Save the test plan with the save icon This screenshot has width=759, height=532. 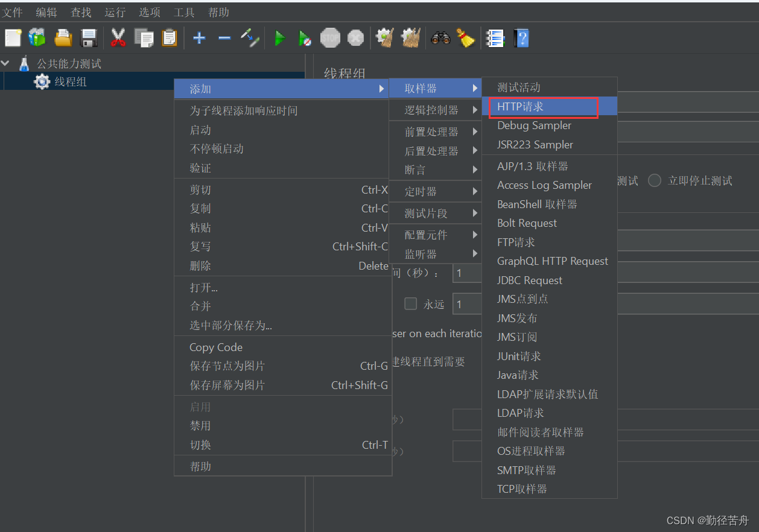tap(89, 38)
